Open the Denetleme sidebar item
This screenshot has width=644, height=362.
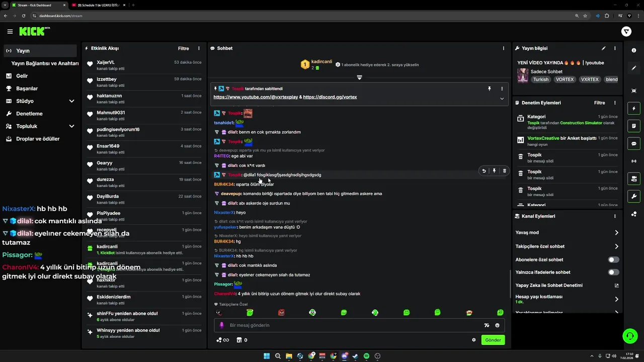[x=29, y=114]
